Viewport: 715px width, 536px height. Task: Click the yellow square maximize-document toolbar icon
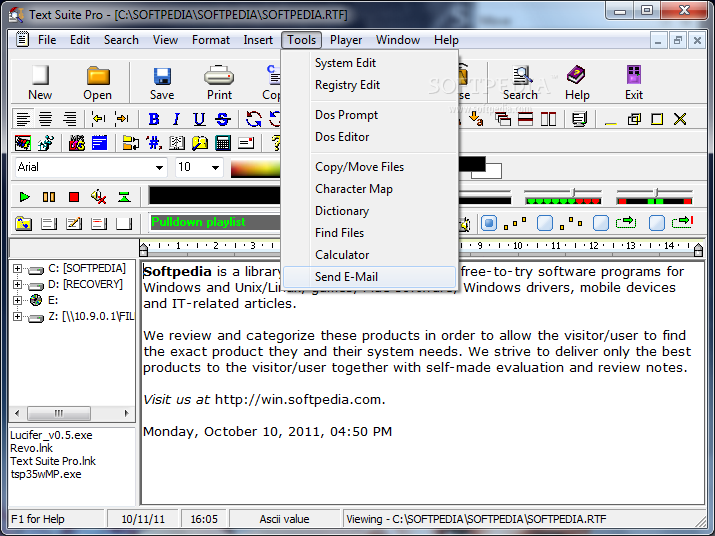pyautogui.click(x=657, y=120)
